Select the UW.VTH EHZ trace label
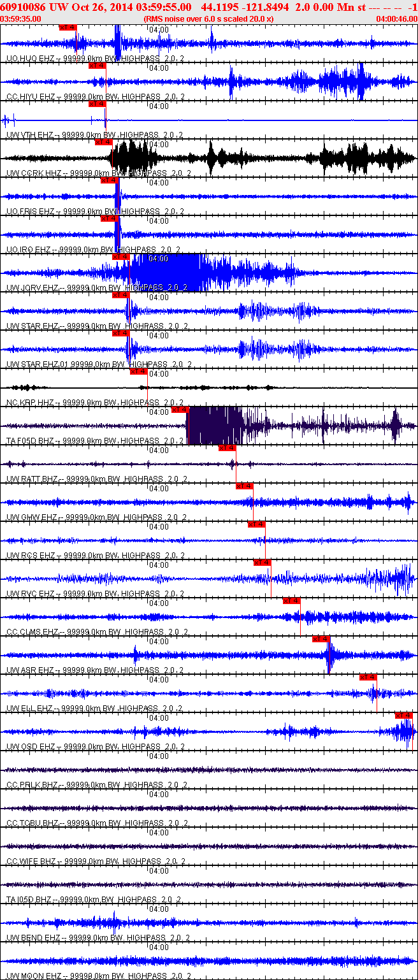The width and height of the screenshot is (418, 980). point(95,135)
